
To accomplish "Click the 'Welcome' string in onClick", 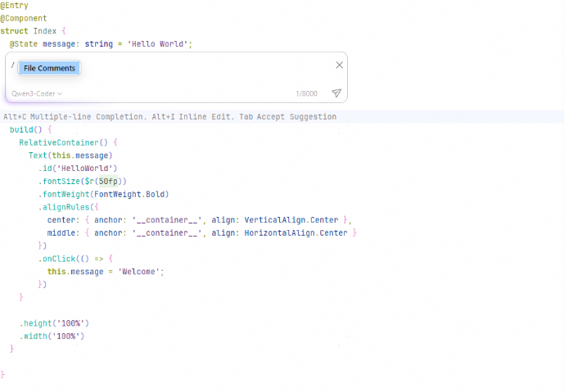I will point(140,272).
